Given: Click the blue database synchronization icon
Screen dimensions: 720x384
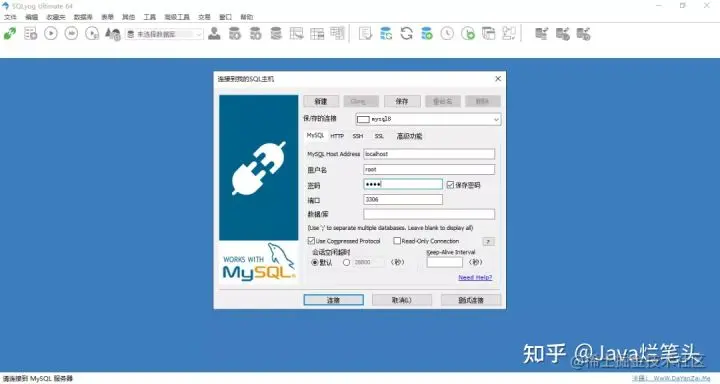Looking at the screenshot, I should [386, 34].
